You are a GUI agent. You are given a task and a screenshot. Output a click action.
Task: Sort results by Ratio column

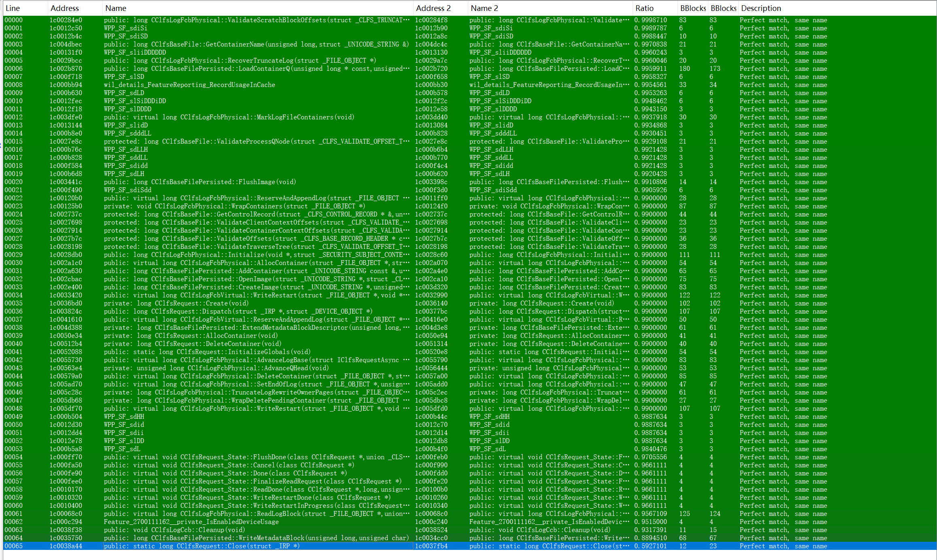(x=644, y=8)
